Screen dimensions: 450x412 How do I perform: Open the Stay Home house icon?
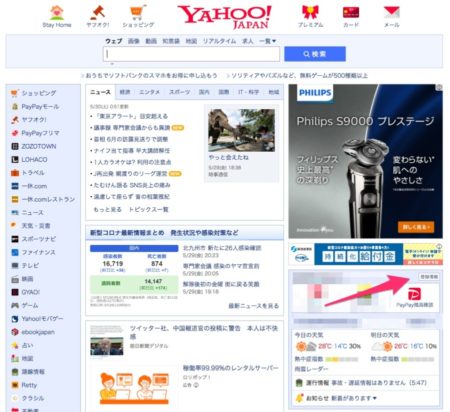click(57, 12)
